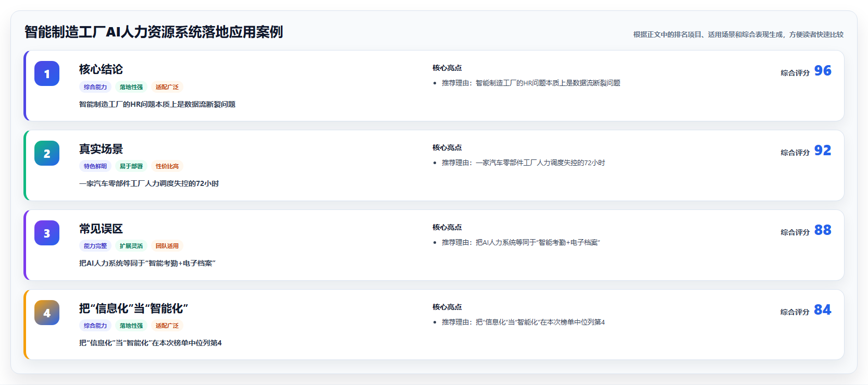Click the bullet 推荐理由：把AI人力系统等同于

tap(521, 242)
